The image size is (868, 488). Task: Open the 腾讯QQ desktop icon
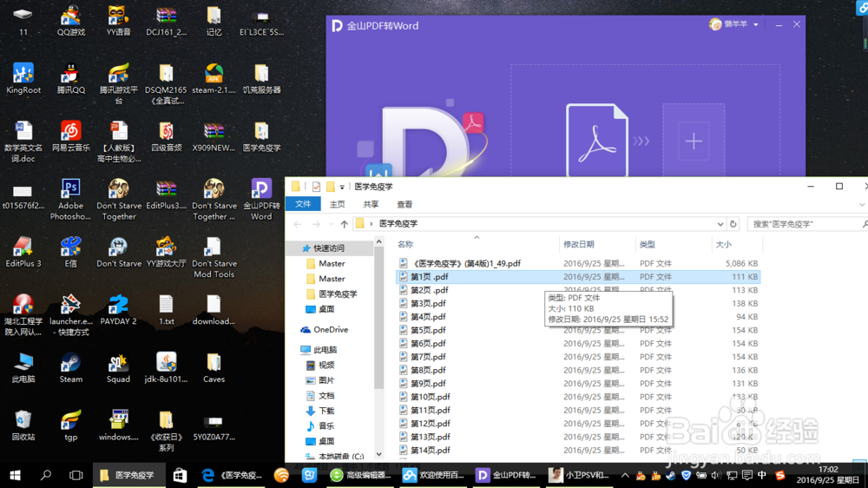click(71, 78)
